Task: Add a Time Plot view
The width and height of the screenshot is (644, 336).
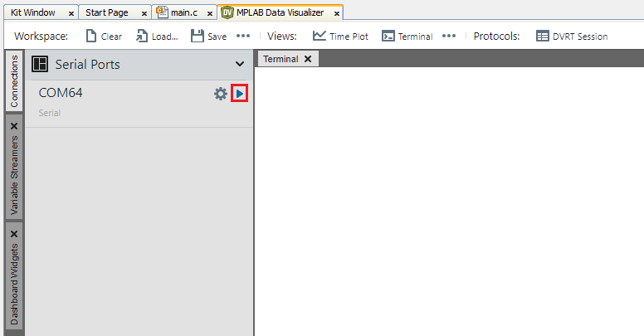Action: click(x=340, y=37)
